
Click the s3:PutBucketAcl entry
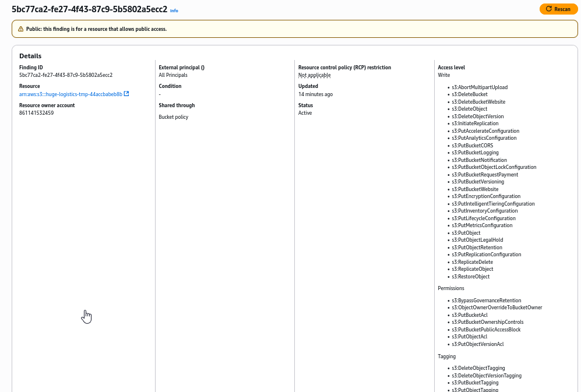[470, 315]
